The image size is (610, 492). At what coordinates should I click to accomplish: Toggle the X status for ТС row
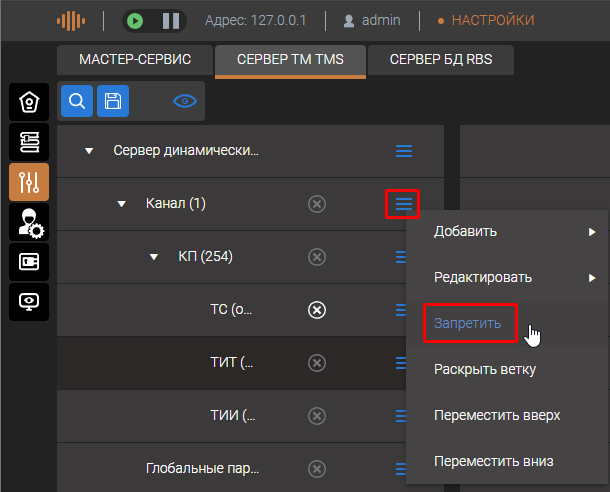point(317,310)
